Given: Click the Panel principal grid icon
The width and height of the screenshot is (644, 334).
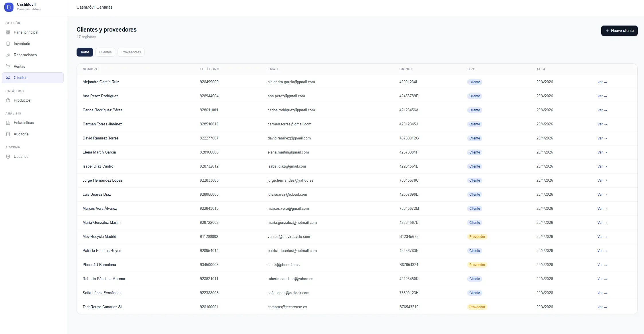Looking at the screenshot, I should click(8, 32).
